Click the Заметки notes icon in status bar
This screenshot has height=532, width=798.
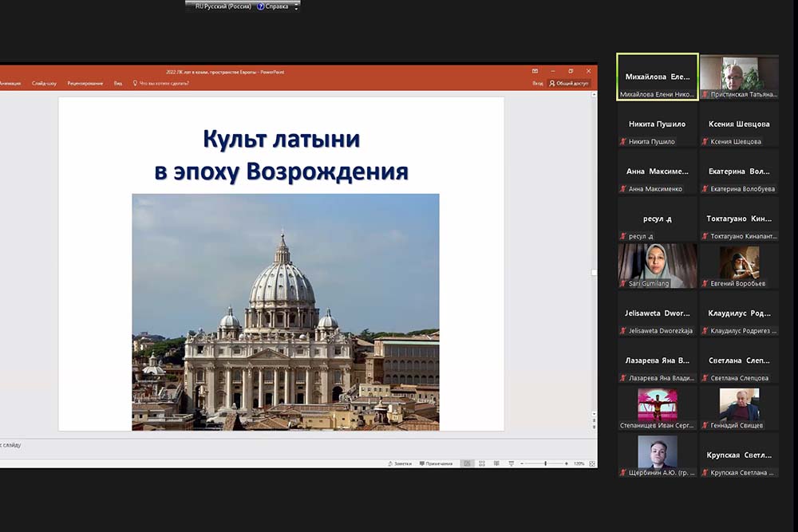click(400, 463)
